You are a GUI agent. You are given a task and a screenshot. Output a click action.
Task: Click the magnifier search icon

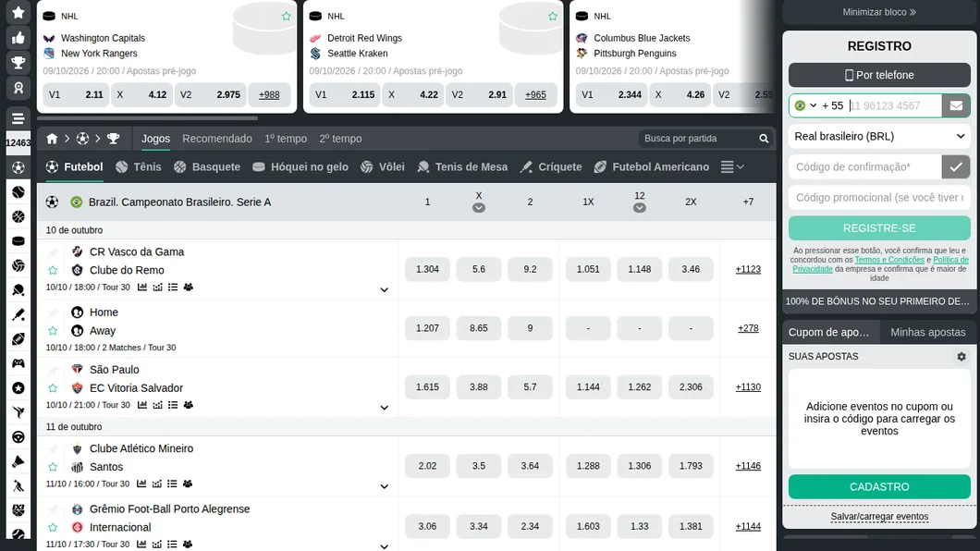click(764, 139)
